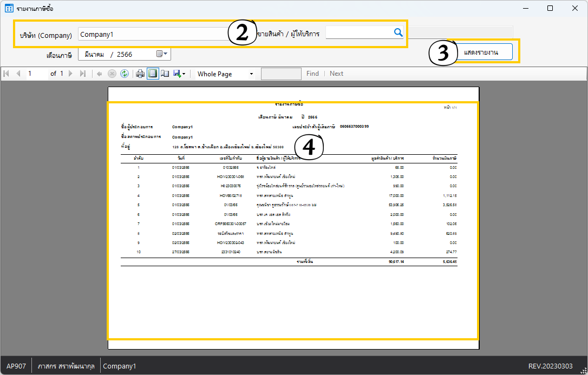Open the tax month calendar picker
The height and width of the screenshot is (375, 588).
coord(161,54)
